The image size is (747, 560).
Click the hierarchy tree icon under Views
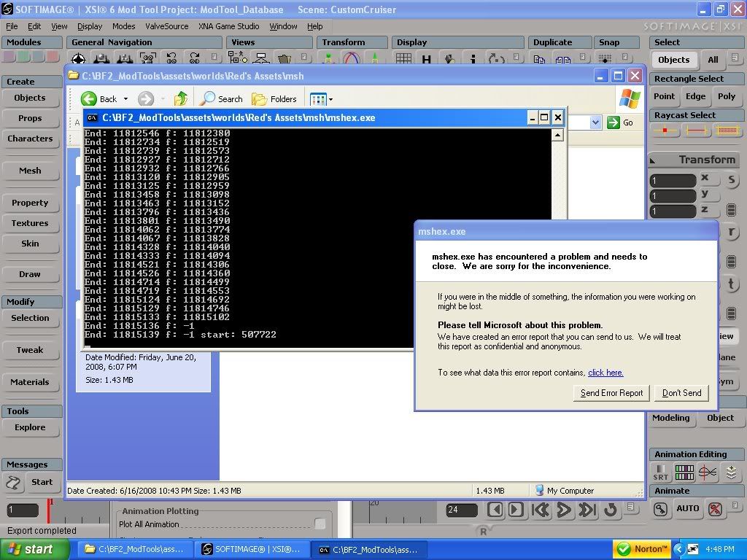pyautogui.click(x=261, y=58)
